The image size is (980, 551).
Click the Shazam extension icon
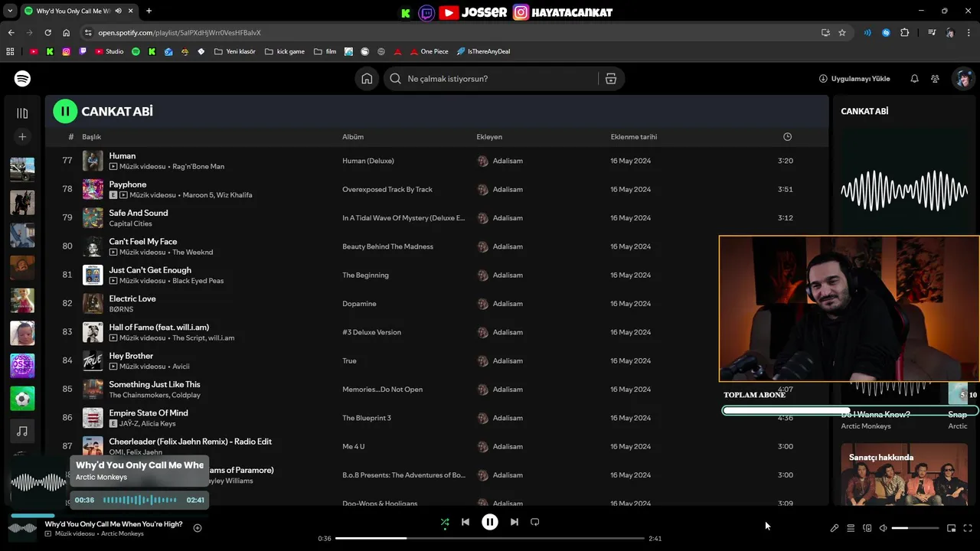pyautogui.click(x=886, y=33)
